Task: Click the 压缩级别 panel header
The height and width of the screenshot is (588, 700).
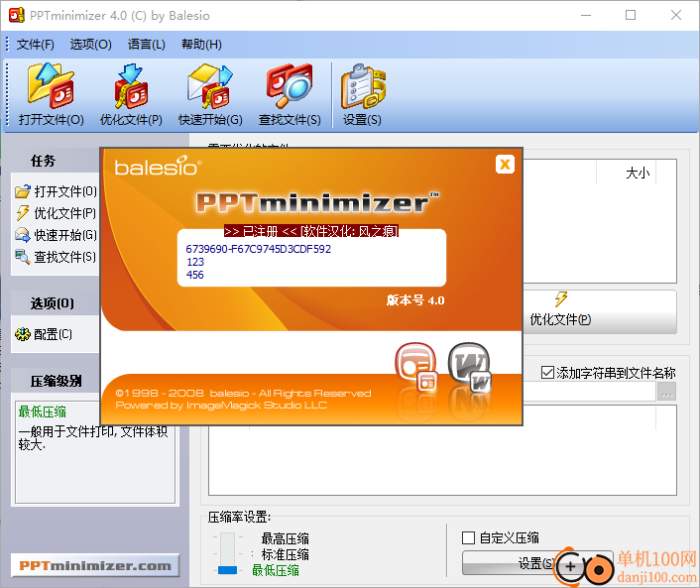Action: [56, 381]
